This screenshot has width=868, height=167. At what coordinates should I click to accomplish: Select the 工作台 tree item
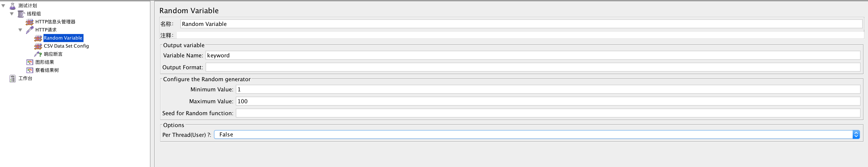pyautogui.click(x=25, y=78)
